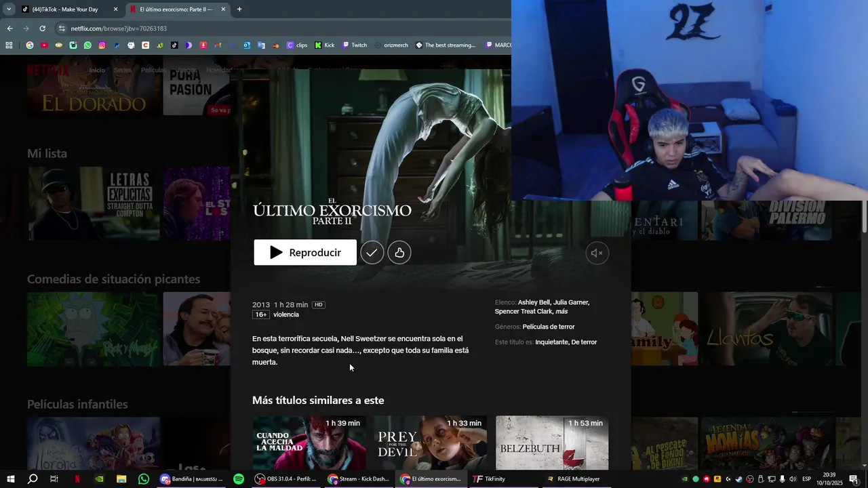The image size is (868, 488).
Task: Unmute the preview trailer audio
Action: point(597,253)
